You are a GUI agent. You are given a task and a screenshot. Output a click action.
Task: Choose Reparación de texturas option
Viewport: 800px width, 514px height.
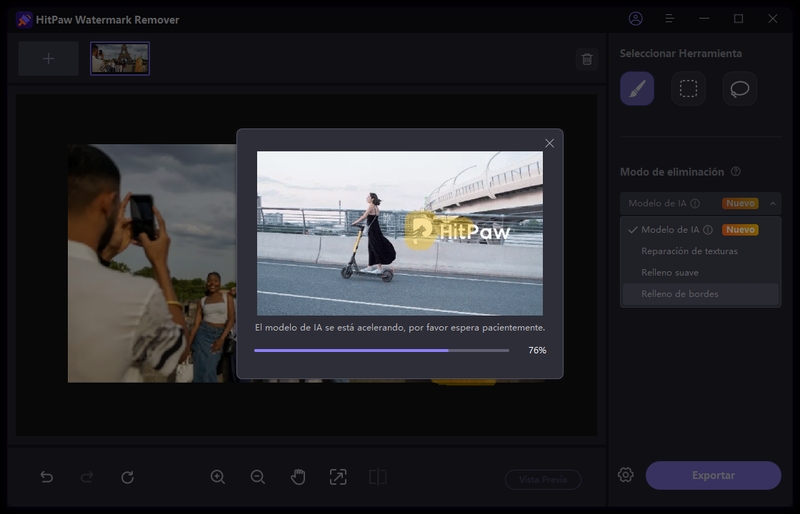click(x=689, y=251)
